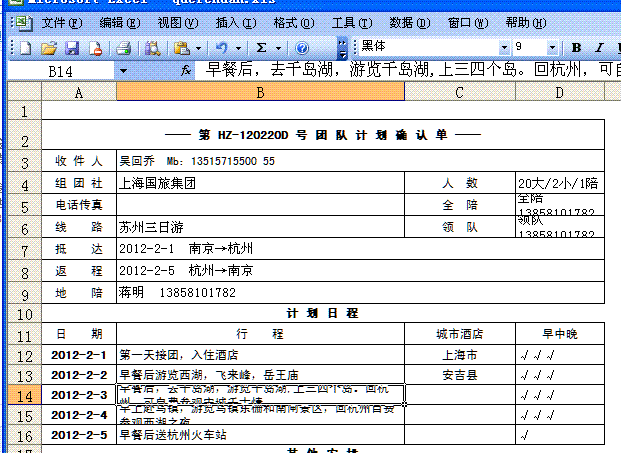Toggle Bold formatting
This screenshot has height=453, width=621.
[x=577, y=48]
